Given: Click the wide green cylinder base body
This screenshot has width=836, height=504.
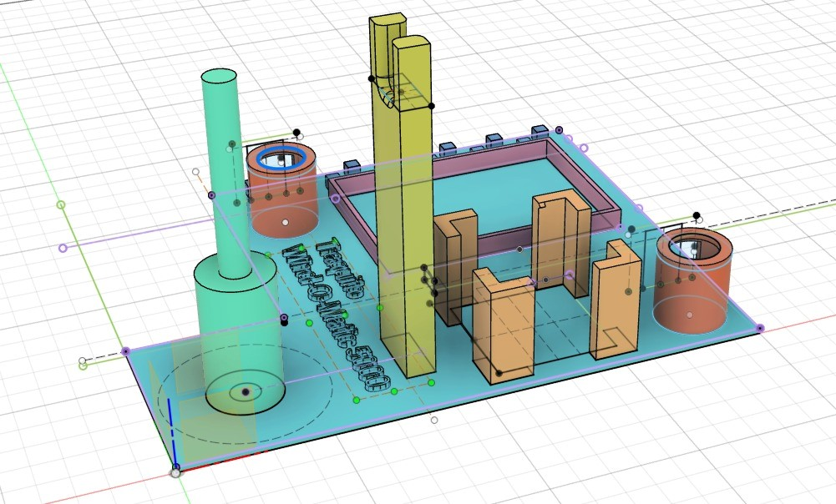Looking at the screenshot, I should pos(238,334).
